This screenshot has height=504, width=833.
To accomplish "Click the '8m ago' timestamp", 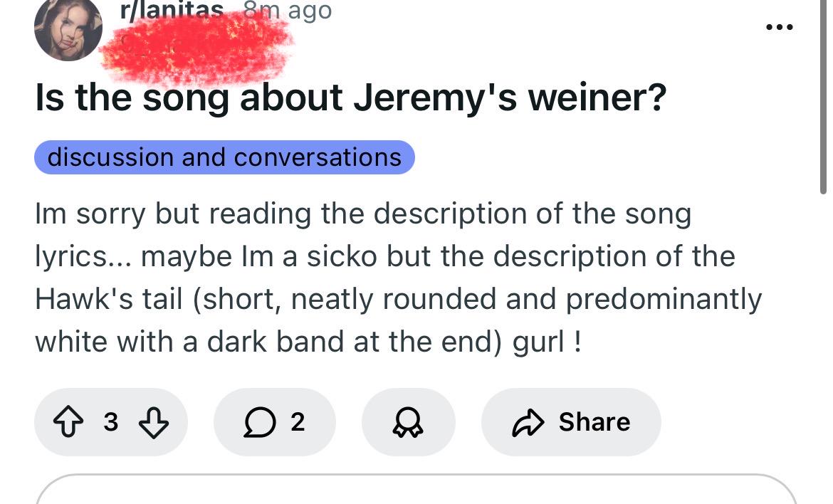I will 288,10.
